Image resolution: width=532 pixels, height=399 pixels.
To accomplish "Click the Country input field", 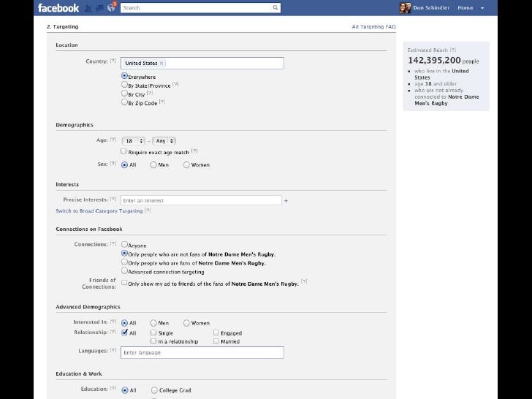I will click(202, 63).
